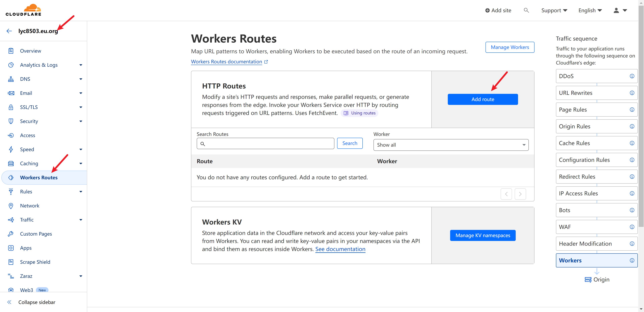Click the Web3 sidebar item
644x312 pixels.
pyautogui.click(x=26, y=290)
